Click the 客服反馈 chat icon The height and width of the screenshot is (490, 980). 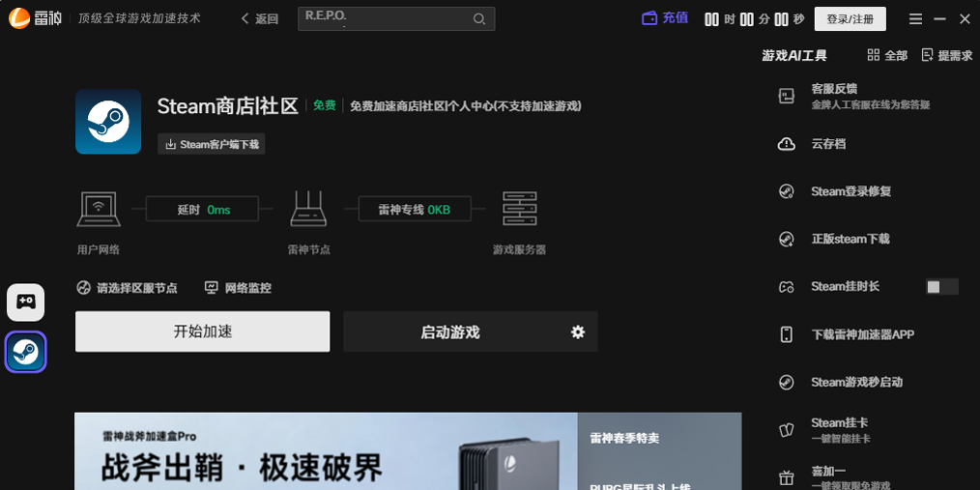787,97
